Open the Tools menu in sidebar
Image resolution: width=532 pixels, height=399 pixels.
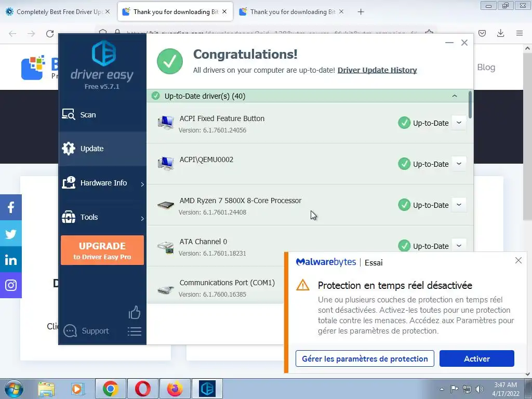(102, 217)
